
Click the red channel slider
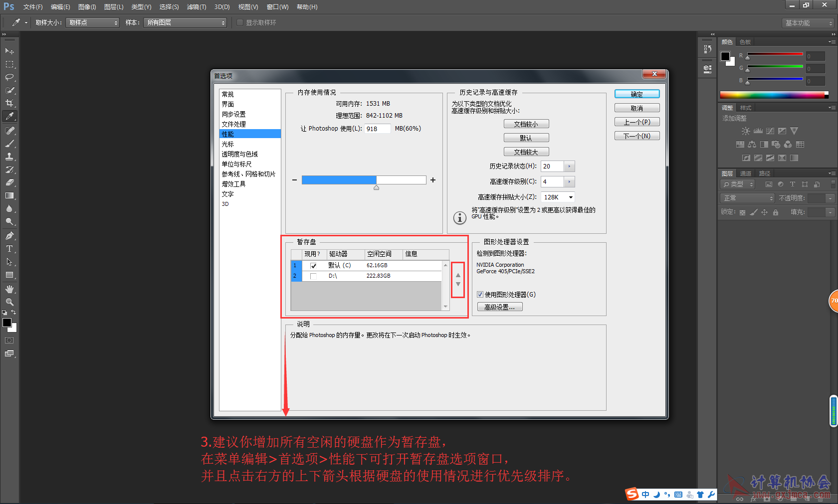click(775, 55)
